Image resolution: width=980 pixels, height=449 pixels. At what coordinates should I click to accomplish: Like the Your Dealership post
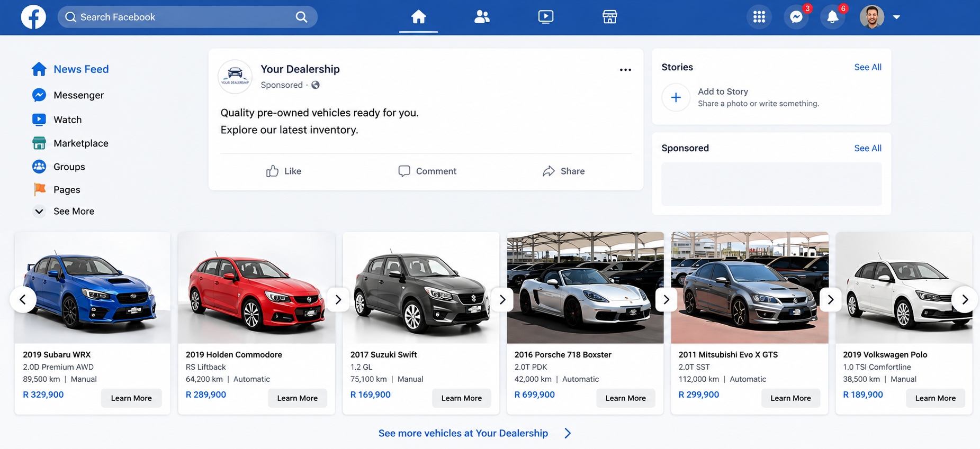coord(284,171)
